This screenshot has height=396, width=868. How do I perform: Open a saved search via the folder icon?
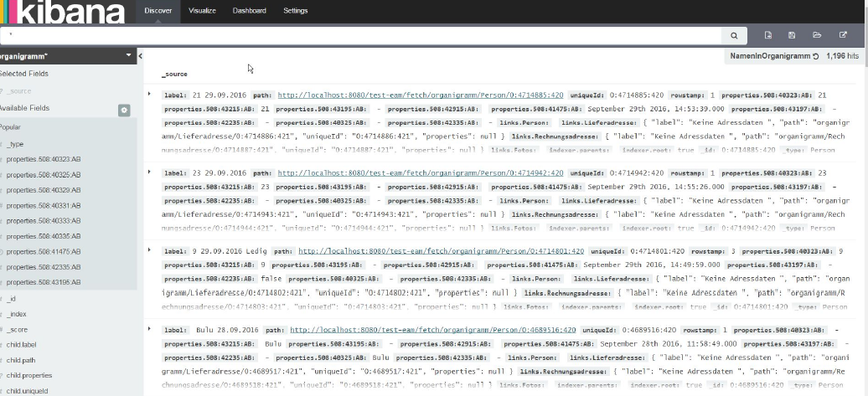tap(817, 35)
